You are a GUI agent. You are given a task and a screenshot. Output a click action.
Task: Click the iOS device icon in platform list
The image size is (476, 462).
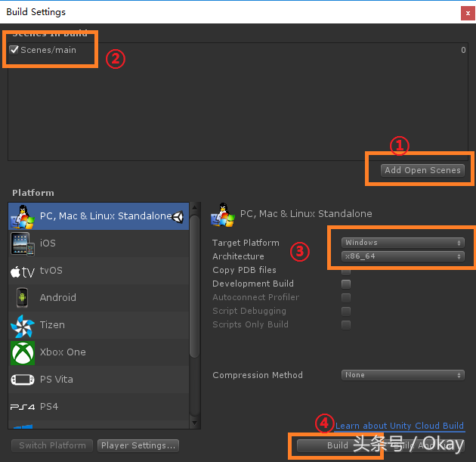23,243
